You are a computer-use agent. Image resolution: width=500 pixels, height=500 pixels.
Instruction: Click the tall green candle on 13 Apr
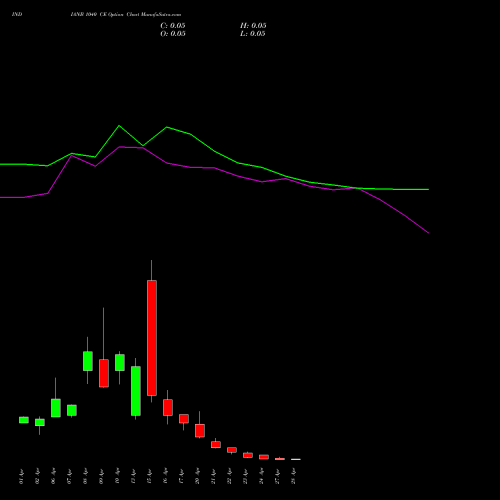pos(136,391)
